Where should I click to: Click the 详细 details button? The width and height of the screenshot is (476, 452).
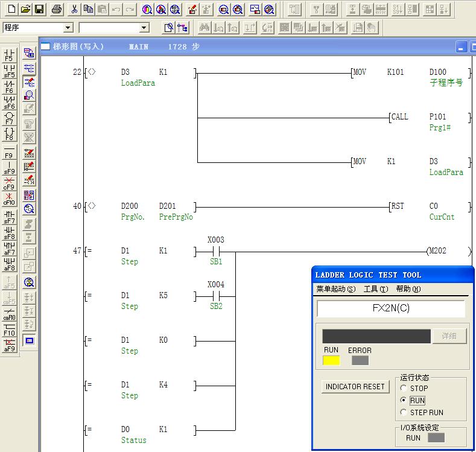point(449,336)
